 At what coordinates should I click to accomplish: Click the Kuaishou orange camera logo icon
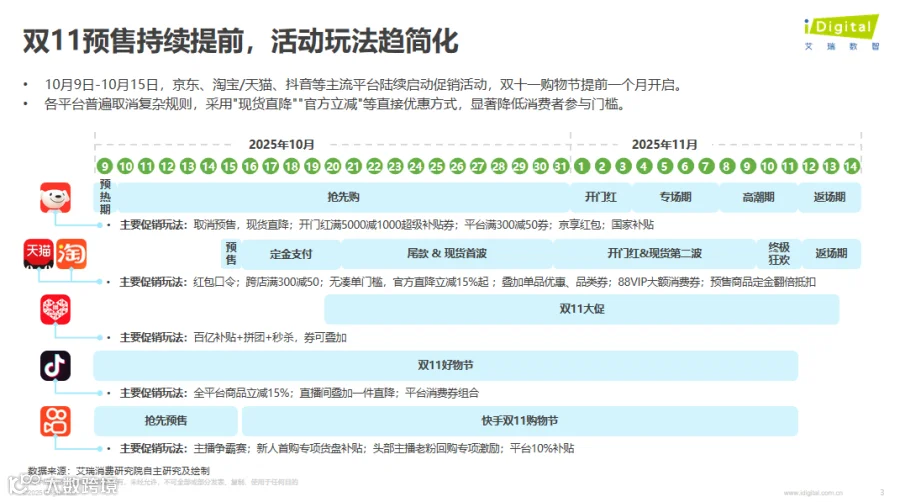55,421
